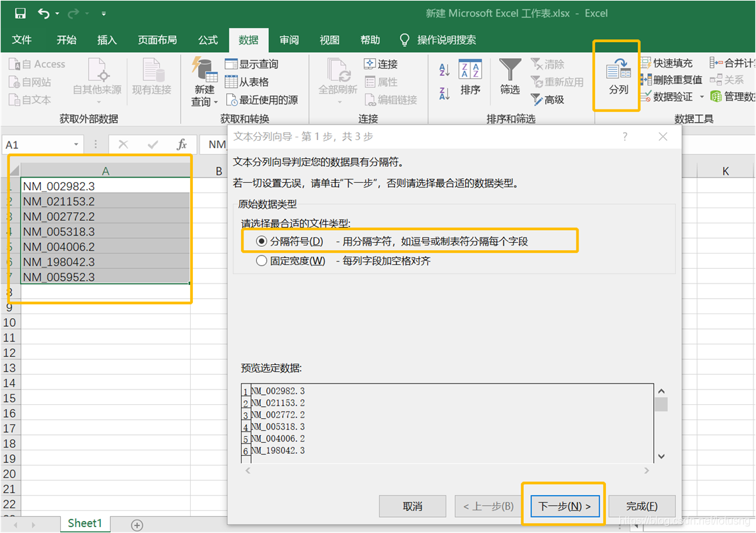Switch to the 插入 ribbon tab
The height and width of the screenshot is (533, 756).
pos(107,40)
